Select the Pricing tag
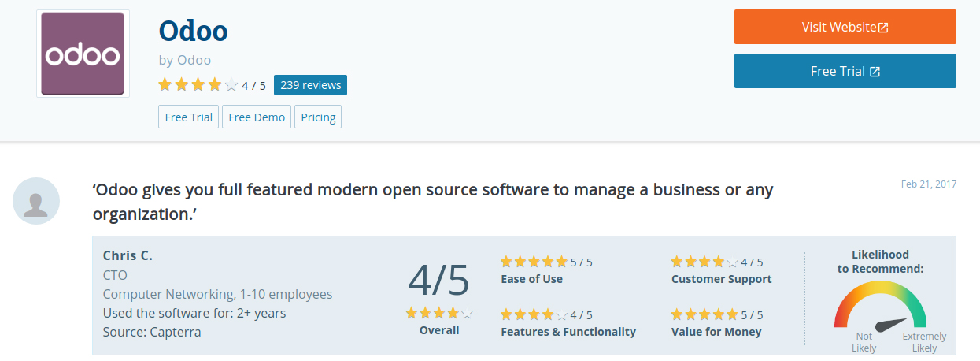 pyautogui.click(x=318, y=117)
